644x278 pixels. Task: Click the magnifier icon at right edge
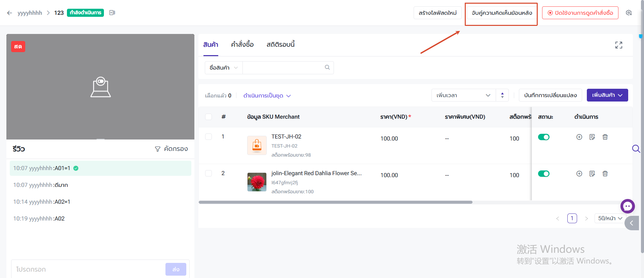pyautogui.click(x=636, y=149)
